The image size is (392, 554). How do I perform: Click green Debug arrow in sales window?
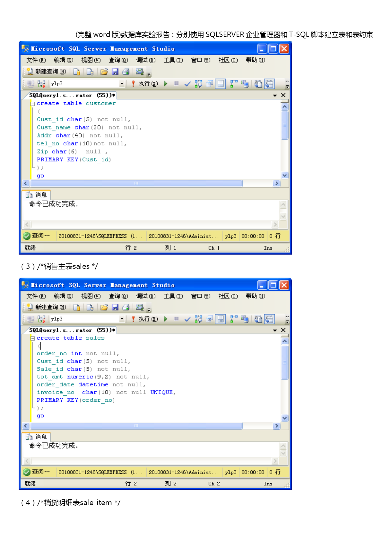(x=166, y=319)
